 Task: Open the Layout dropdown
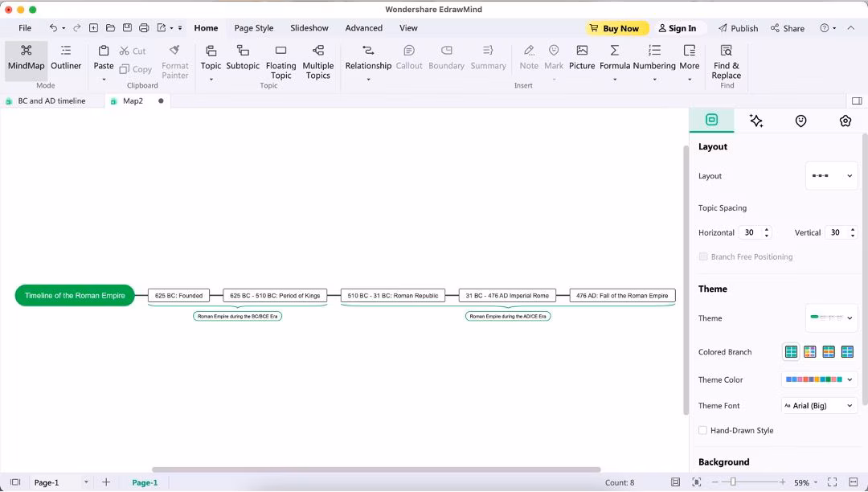pyautogui.click(x=832, y=176)
